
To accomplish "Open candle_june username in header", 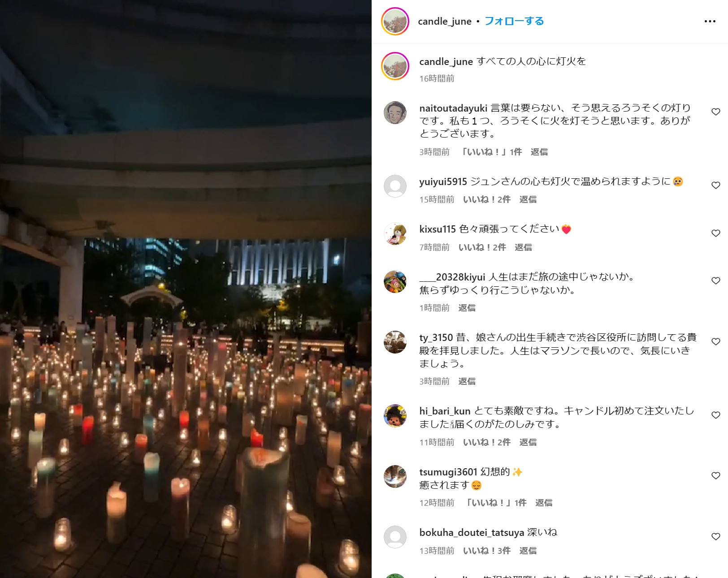I will (x=445, y=22).
